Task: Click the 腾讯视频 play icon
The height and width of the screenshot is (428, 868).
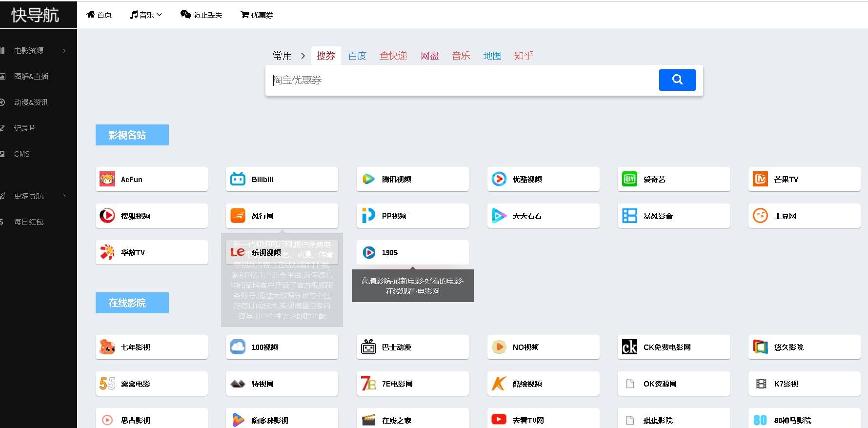Action: coord(368,179)
